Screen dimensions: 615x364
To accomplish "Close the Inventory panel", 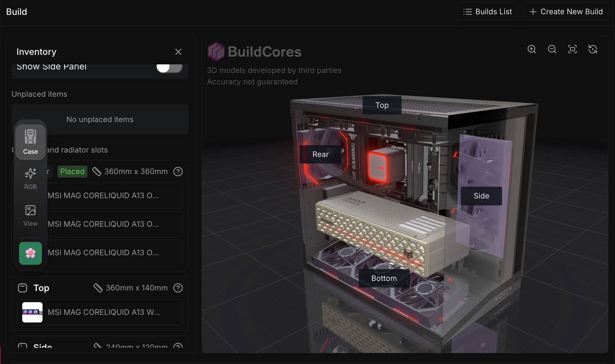I will coord(178,52).
